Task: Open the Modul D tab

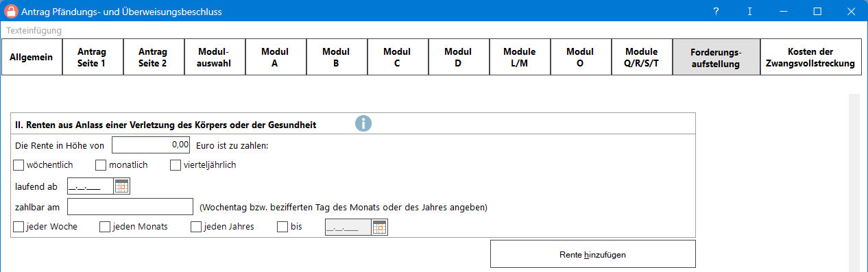Action: (x=459, y=57)
